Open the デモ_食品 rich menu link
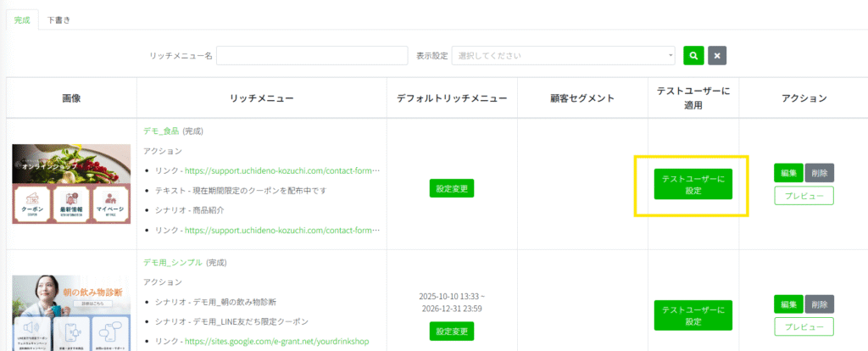The width and height of the screenshot is (868, 351). pos(161,131)
